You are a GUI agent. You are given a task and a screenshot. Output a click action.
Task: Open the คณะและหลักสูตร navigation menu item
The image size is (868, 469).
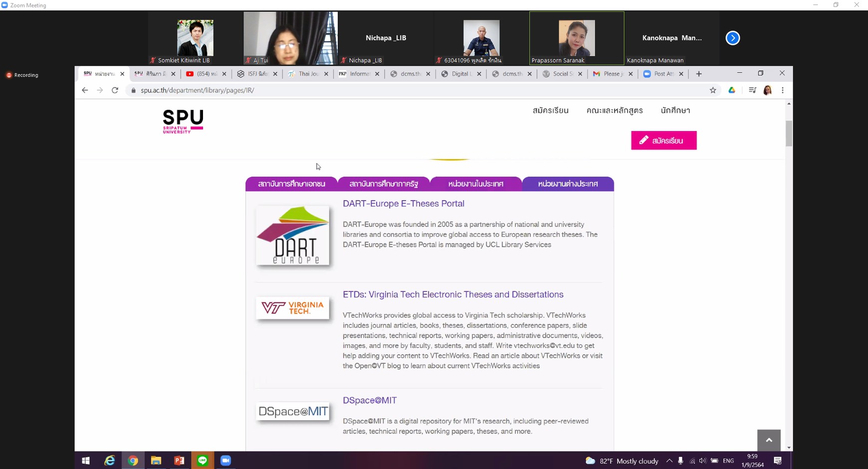click(615, 111)
